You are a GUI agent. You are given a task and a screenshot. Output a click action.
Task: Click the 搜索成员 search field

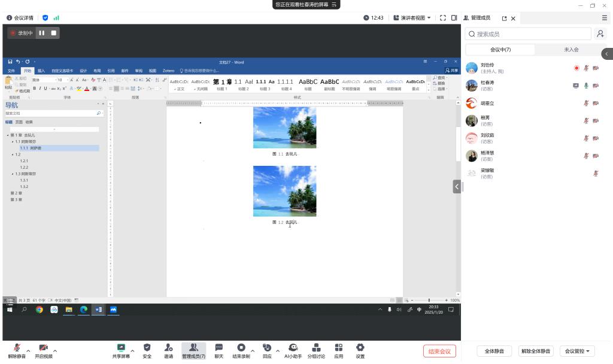click(x=530, y=34)
